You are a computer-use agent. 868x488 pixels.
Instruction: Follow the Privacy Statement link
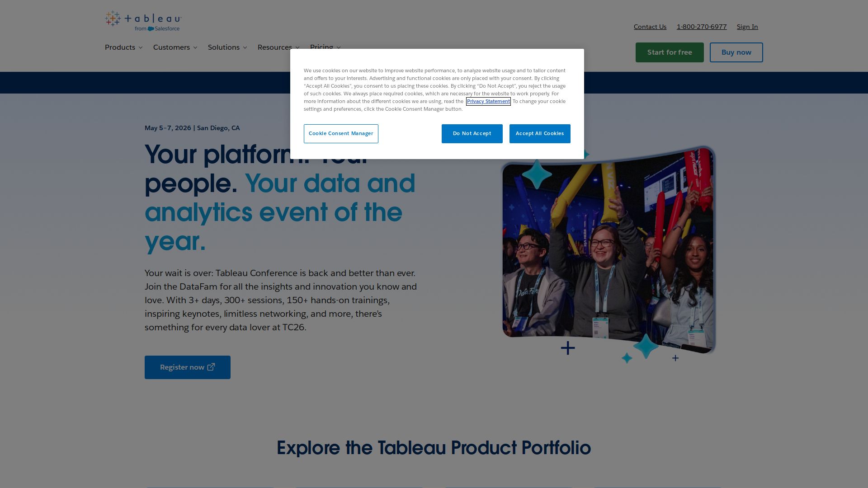pyautogui.click(x=488, y=101)
